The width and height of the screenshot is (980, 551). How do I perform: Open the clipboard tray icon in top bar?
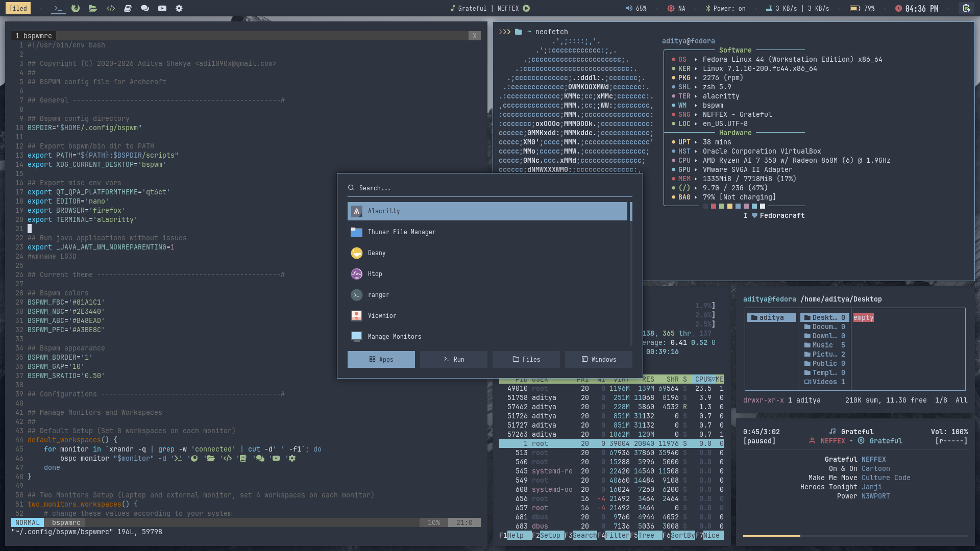tap(966, 8)
